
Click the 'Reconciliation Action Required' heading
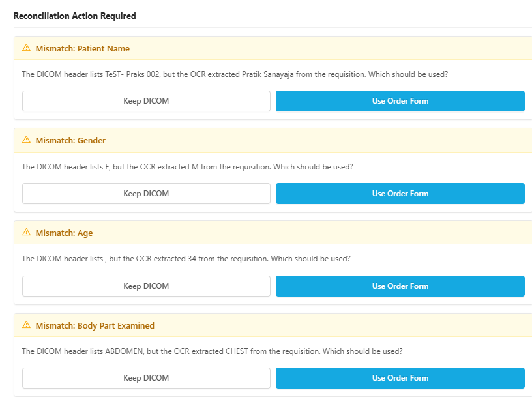pyautogui.click(x=74, y=16)
